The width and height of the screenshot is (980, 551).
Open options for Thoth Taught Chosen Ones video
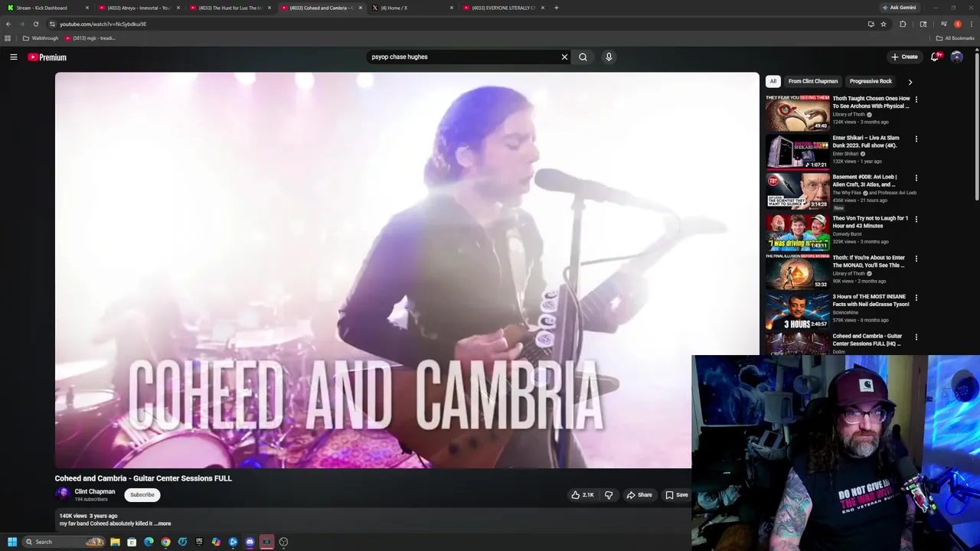point(916,99)
